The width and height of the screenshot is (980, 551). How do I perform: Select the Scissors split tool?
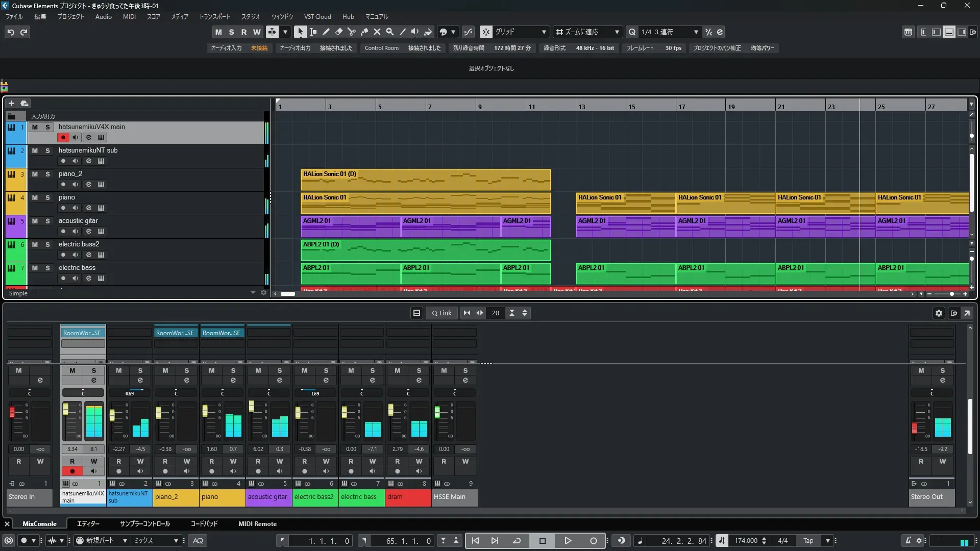(351, 32)
